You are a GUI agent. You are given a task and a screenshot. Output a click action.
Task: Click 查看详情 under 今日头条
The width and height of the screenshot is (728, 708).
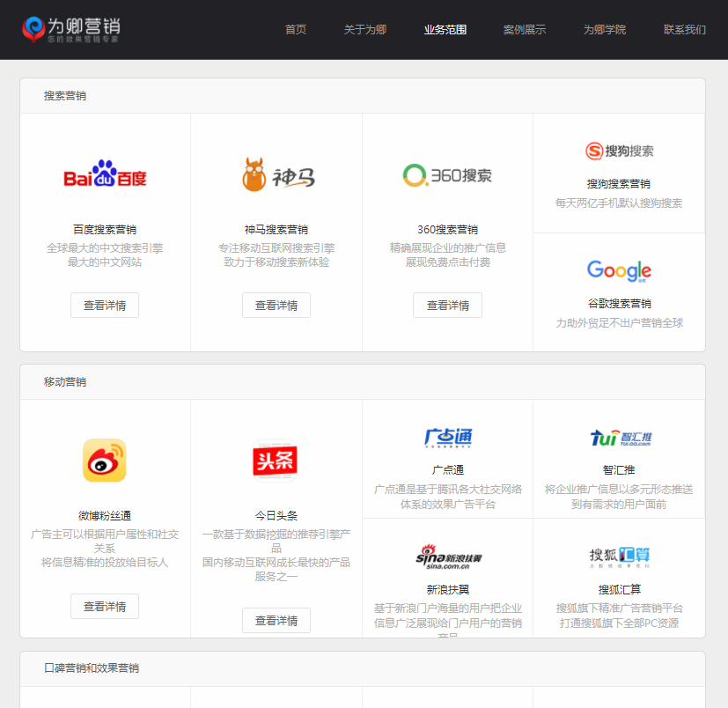click(276, 620)
